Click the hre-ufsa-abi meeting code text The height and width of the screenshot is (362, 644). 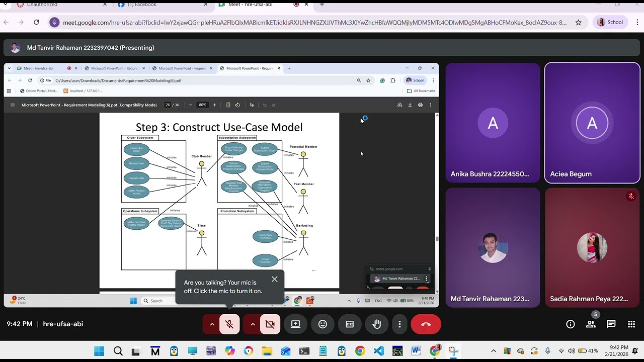pyautogui.click(x=63, y=324)
